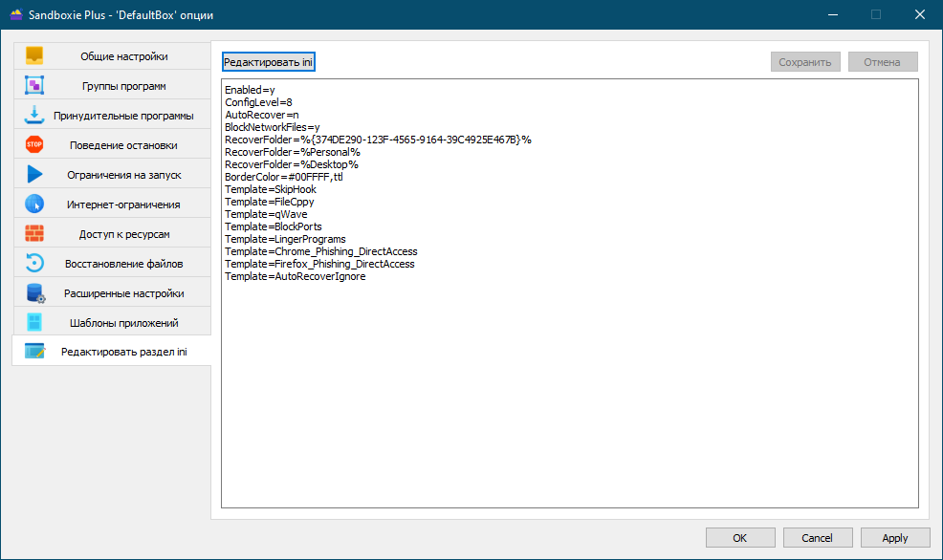Open Ограничения на запуск tab
This screenshot has height=560, width=943.
(x=113, y=175)
